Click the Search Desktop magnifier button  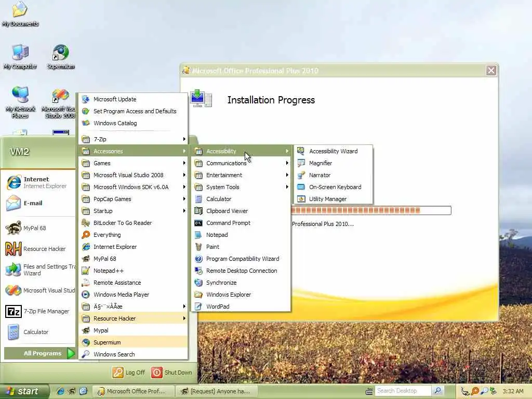pos(437,391)
